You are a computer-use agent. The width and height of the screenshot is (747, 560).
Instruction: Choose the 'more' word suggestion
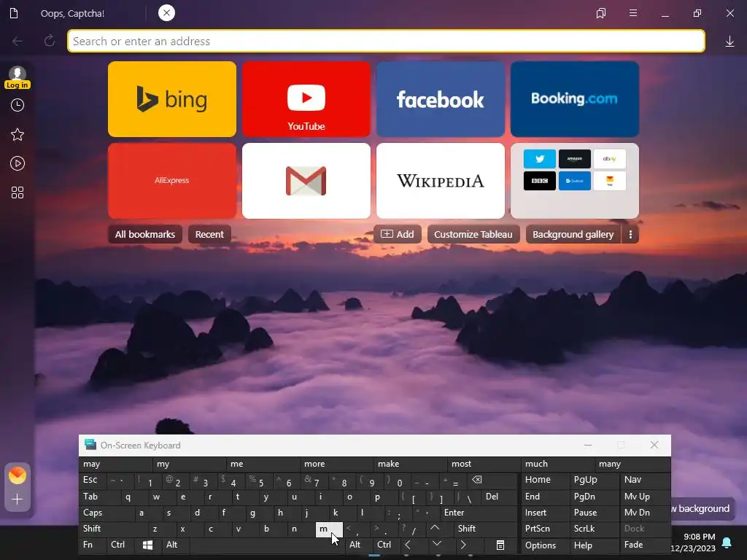coord(336,464)
